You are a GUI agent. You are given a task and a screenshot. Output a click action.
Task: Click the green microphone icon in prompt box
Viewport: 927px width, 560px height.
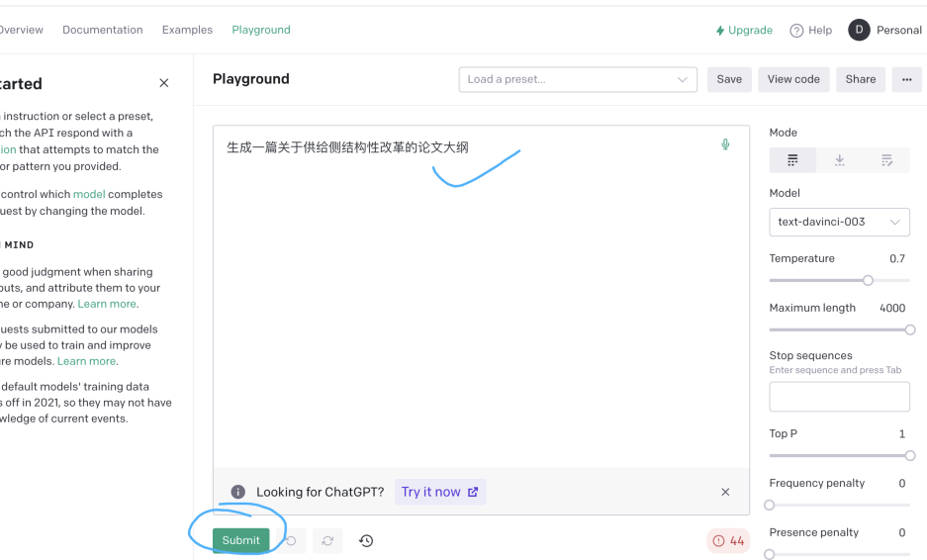coord(725,145)
